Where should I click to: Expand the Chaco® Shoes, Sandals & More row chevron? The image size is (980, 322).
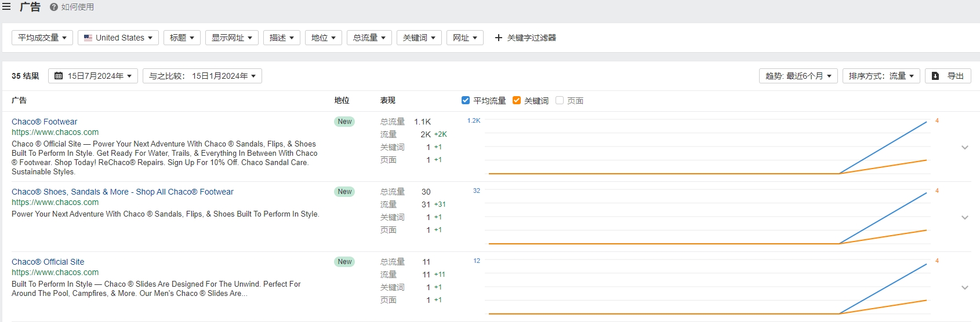965,217
